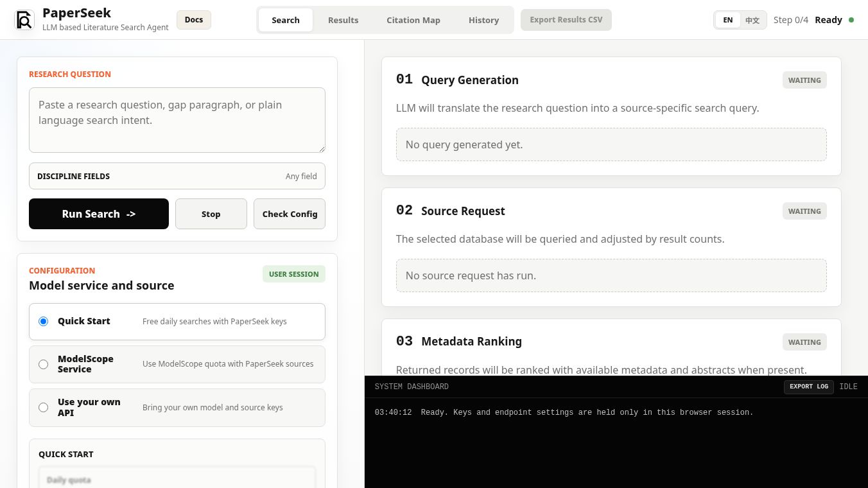Click the Run Search button
The image size is (868, 488).
point(99,214)
